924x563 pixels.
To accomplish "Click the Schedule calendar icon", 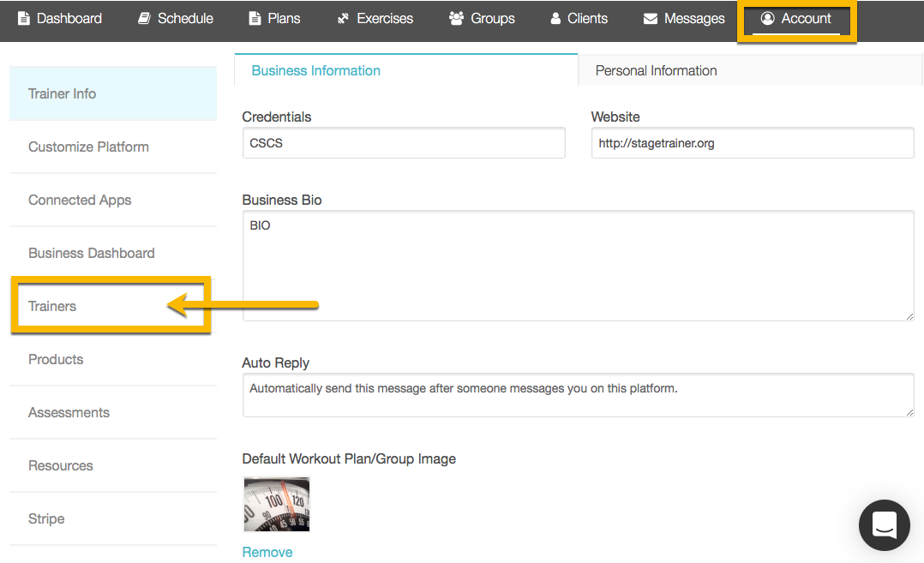I will click(144, 19).
